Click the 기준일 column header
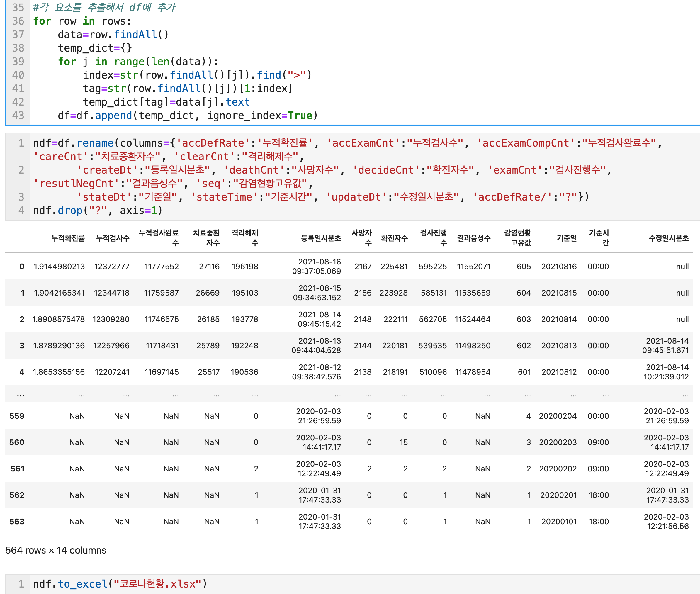This screenshot has height=594, width=700. click(x=567, y=238)
